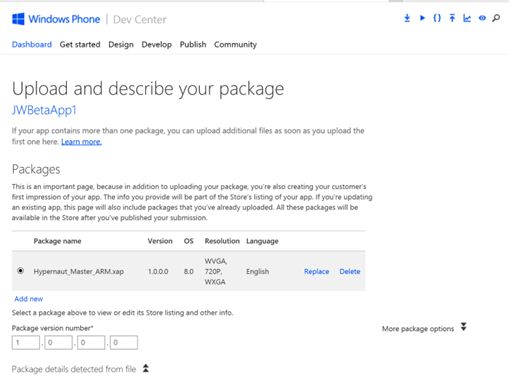Click the search magnifier icon
509x385 pixels.
496,18
